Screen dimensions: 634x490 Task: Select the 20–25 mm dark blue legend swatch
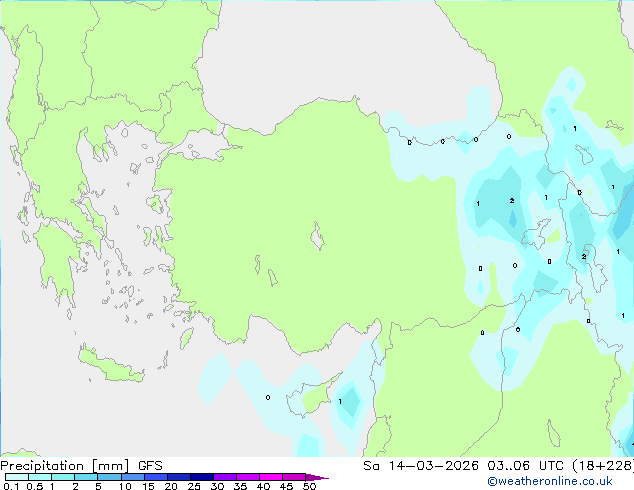coord(179,477)
